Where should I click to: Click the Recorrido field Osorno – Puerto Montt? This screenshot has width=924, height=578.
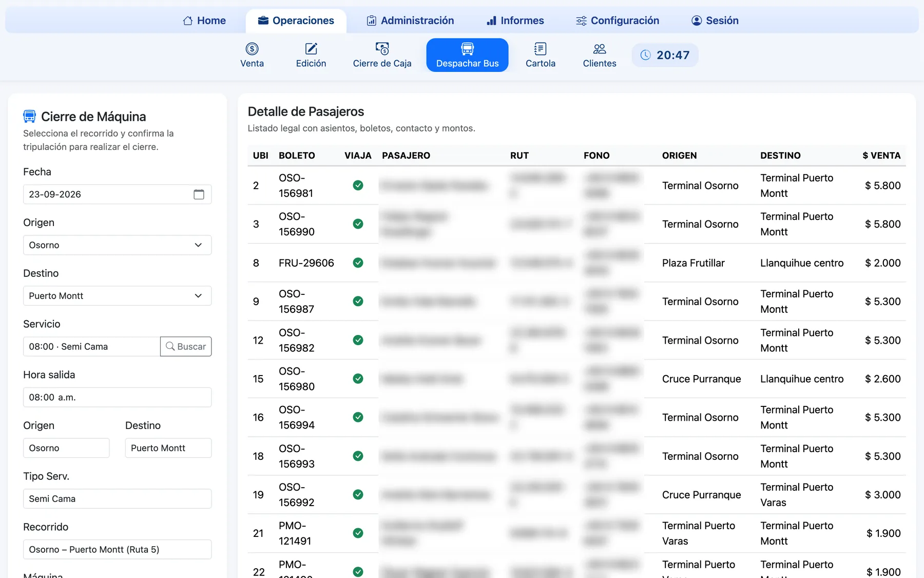[117, 550]
